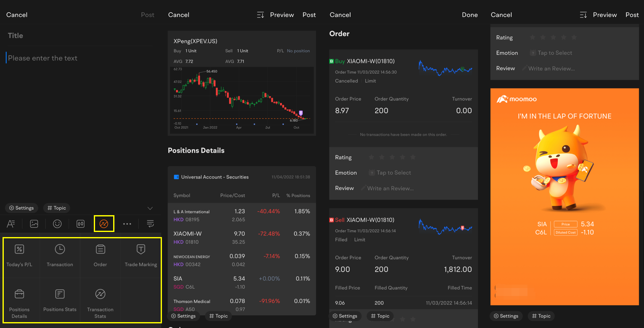Choose the Positions Details briefcase option

(x=19, y=303)
